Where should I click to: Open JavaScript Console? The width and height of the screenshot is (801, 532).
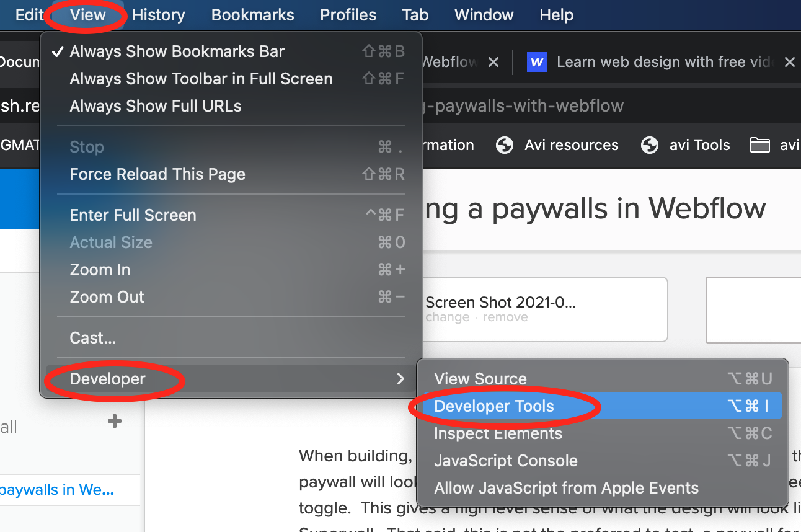coord(603,461)
